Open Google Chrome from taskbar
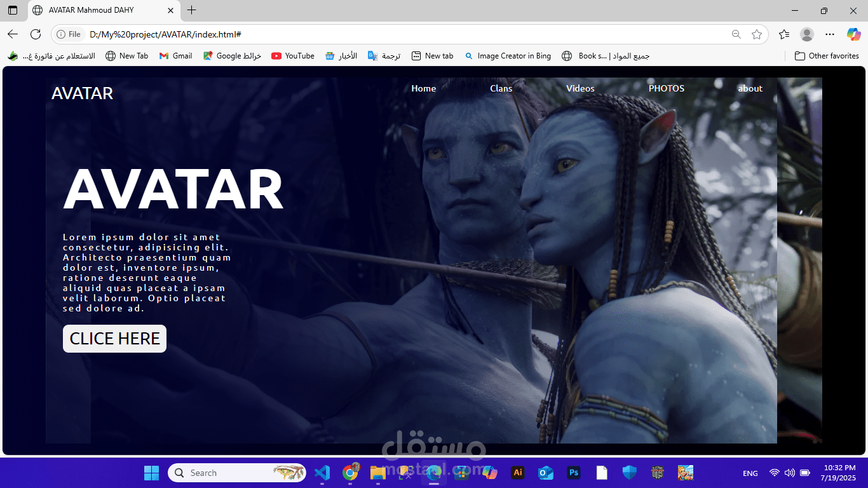The height and width of the screenshot is (488, 868). [349, 473]
